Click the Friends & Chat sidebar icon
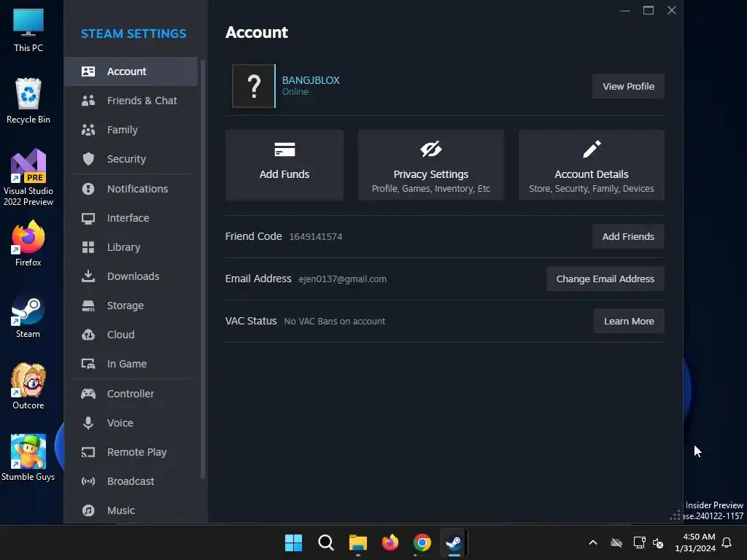 tap(88, 101)
